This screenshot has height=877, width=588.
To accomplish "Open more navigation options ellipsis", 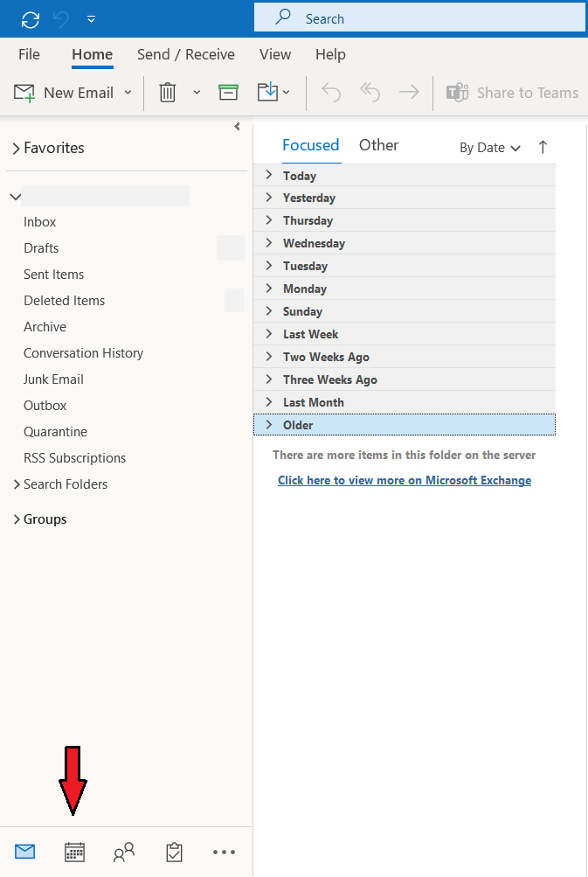I will [224, 852].
